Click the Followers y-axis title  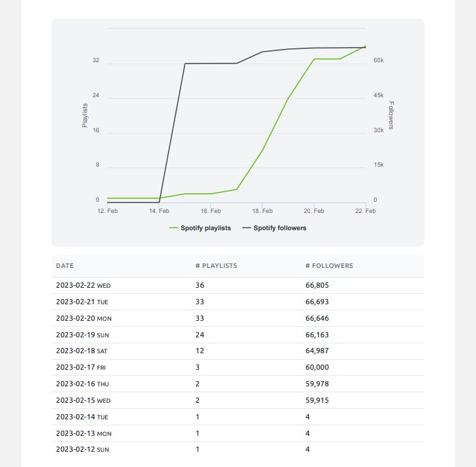point(391,115)
